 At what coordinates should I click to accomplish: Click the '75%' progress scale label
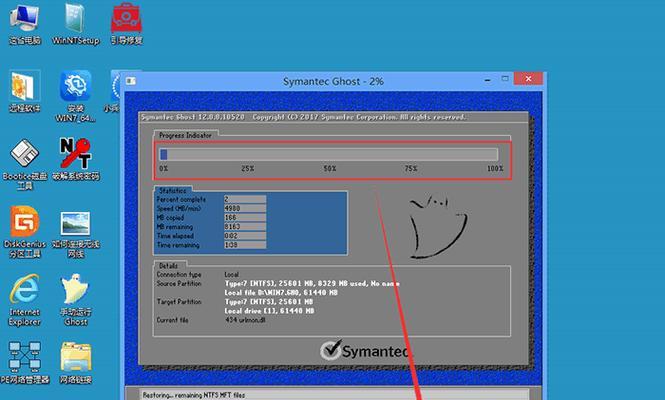pyautogui.click(x=411, y=168)
